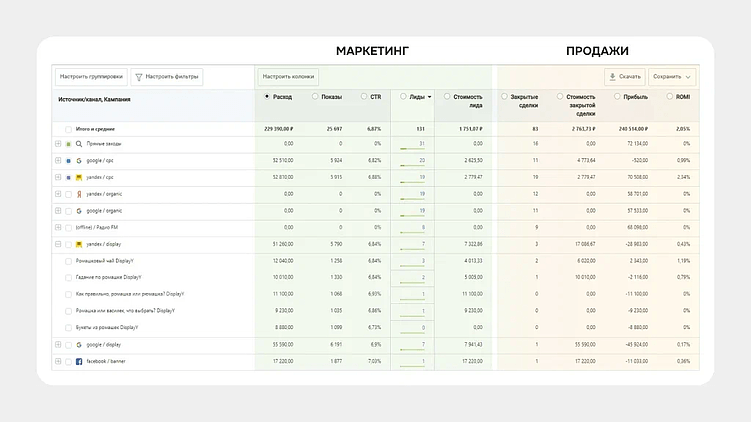Screen dimensions: 751x422
Task: Click the Настроить колонки button
Action: point(289,76)
